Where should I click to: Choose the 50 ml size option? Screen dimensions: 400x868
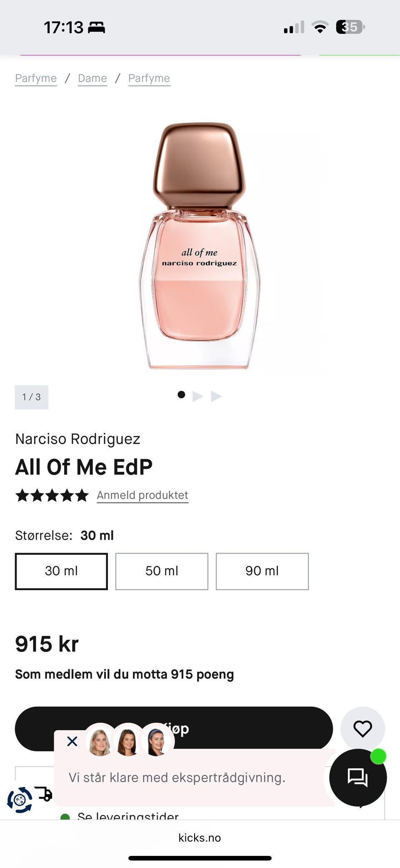pyautogui.click(x=162, y=571)
